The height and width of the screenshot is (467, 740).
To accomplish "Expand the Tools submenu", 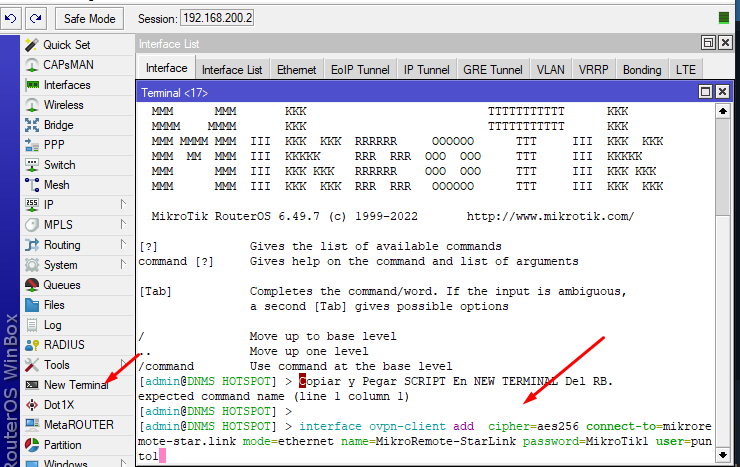I will click(x=57, y=365).
